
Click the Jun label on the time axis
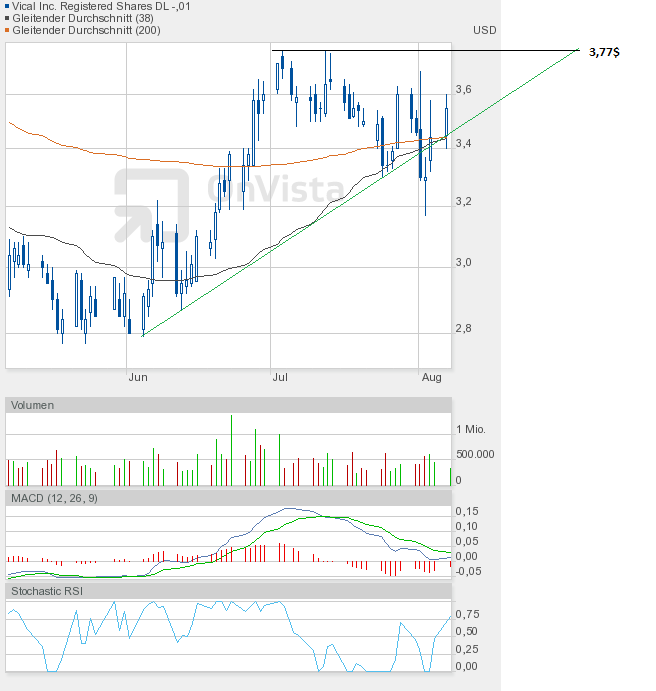click(x=138, y=377)
